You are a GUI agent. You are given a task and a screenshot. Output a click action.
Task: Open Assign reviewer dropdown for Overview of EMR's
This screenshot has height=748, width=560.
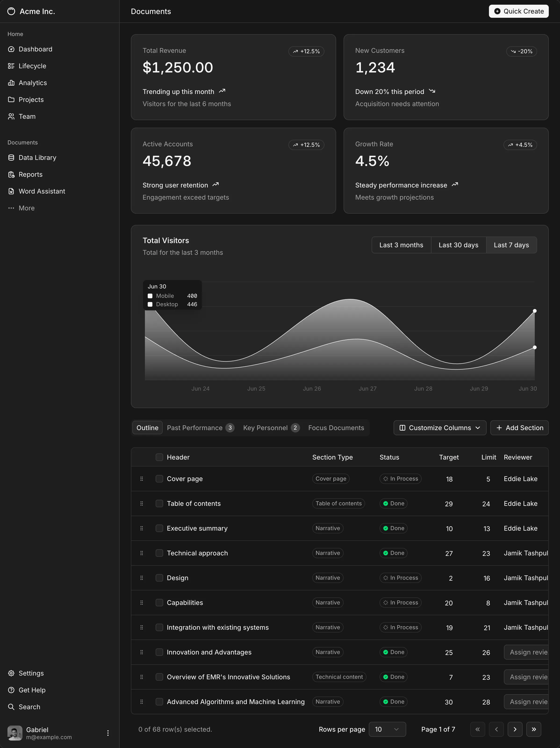click(x=526, y=677)
